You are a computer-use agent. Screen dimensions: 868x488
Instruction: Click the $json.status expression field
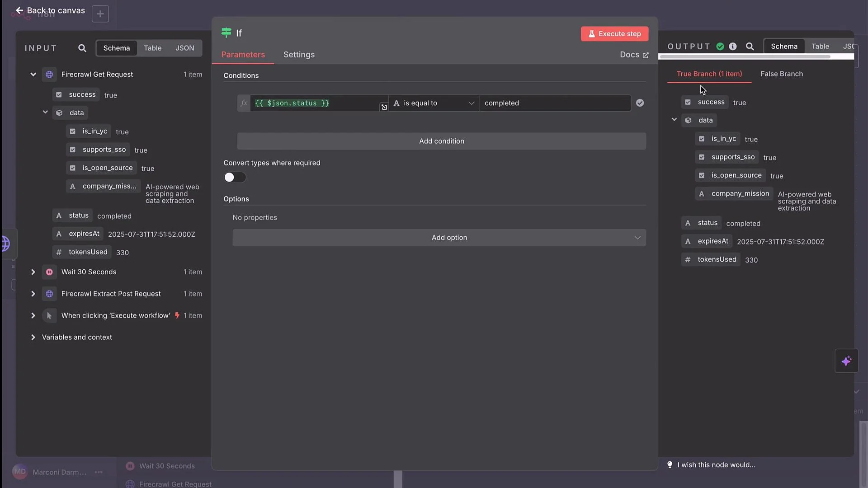pos(319,103)
